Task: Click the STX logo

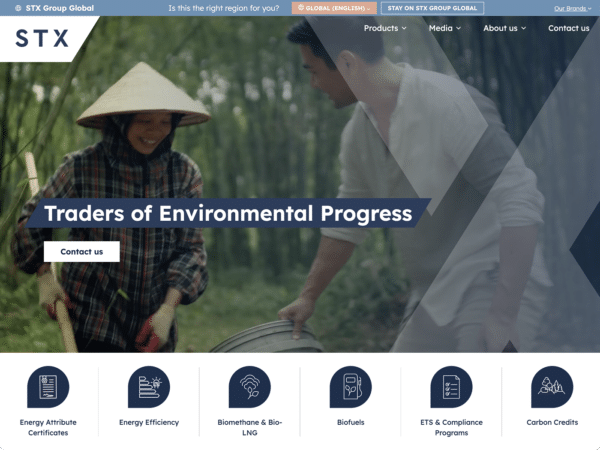Action: click(42, 39)
